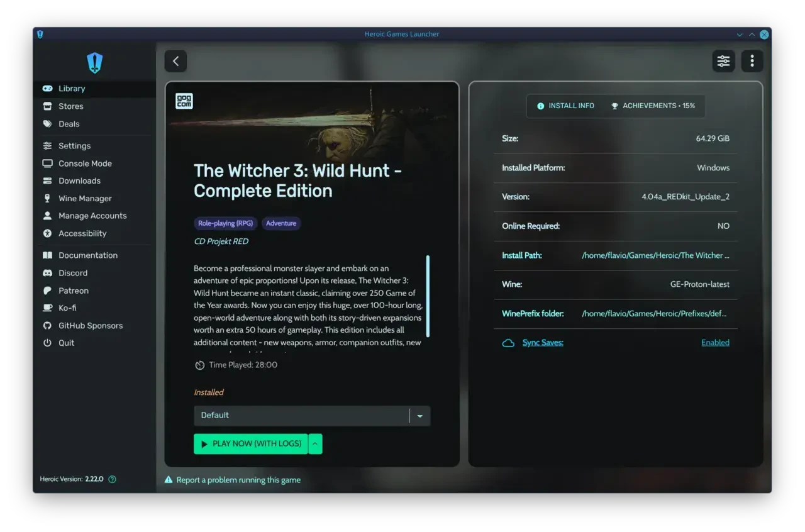Open Wine Manager from the sidebar

(94, 198)
